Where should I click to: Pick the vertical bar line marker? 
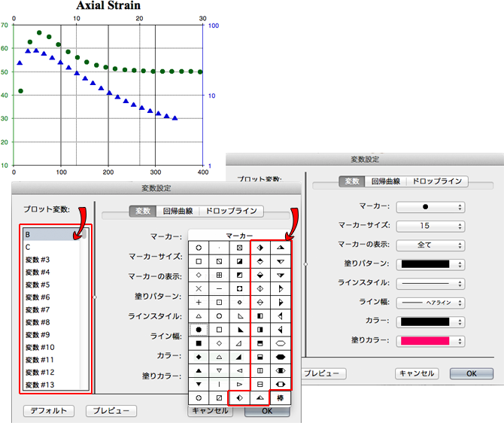(219, 384)
